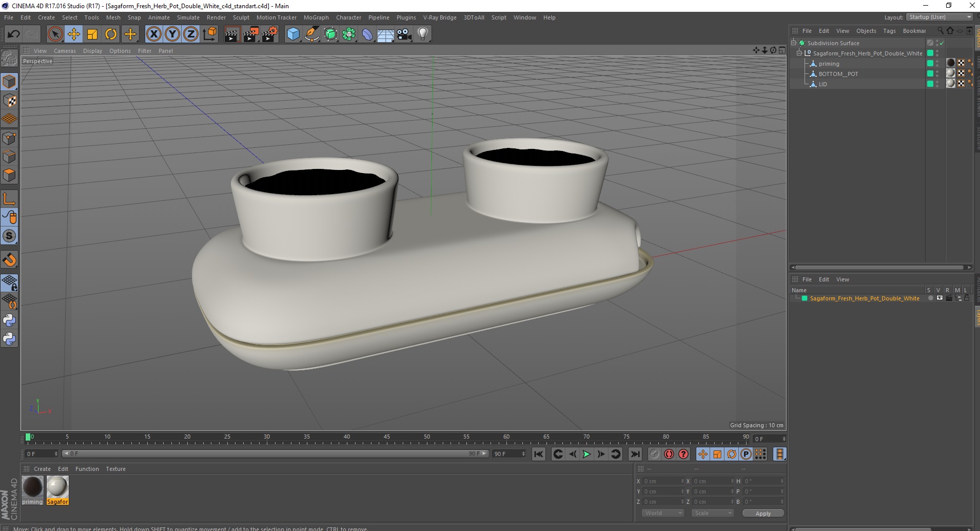The width and height of the screenshot is (980, 531).
Task: Toggle the Y axis lock
Action: pos(172,34)
